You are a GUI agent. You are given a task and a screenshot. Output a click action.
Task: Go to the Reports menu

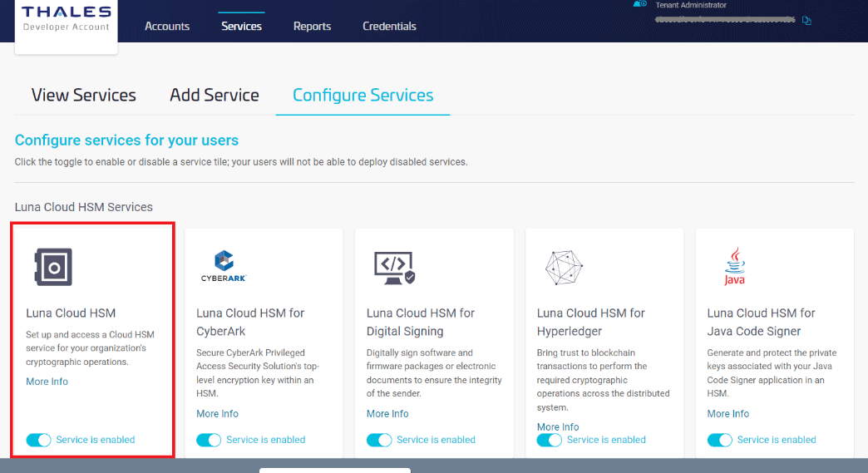tap(312, 26)
